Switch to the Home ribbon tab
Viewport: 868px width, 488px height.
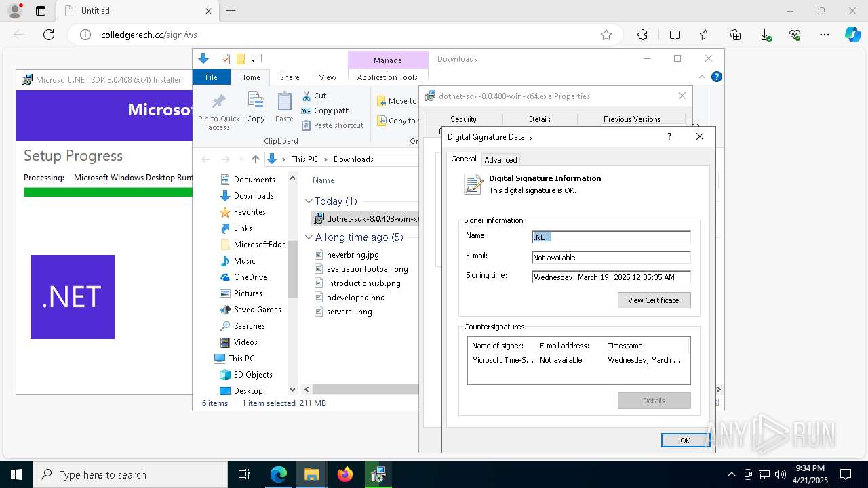coord(250,77)
